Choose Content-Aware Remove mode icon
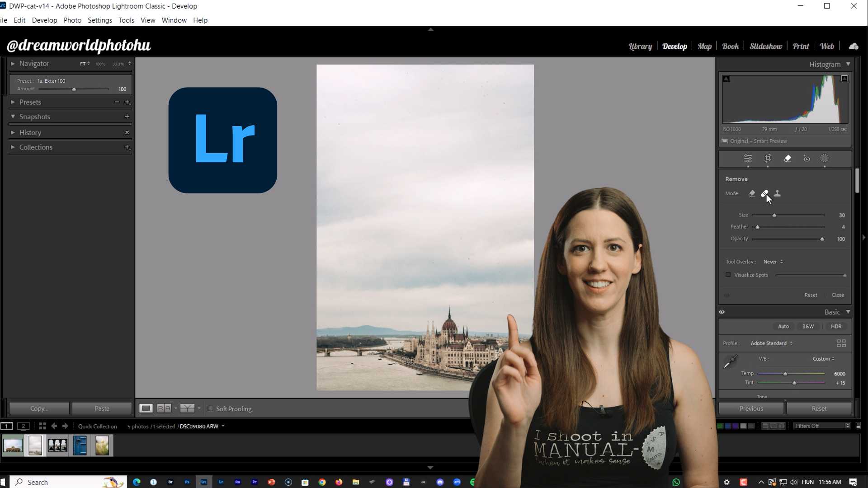This screenshot has width=868, height=488. tap(752, 193)
